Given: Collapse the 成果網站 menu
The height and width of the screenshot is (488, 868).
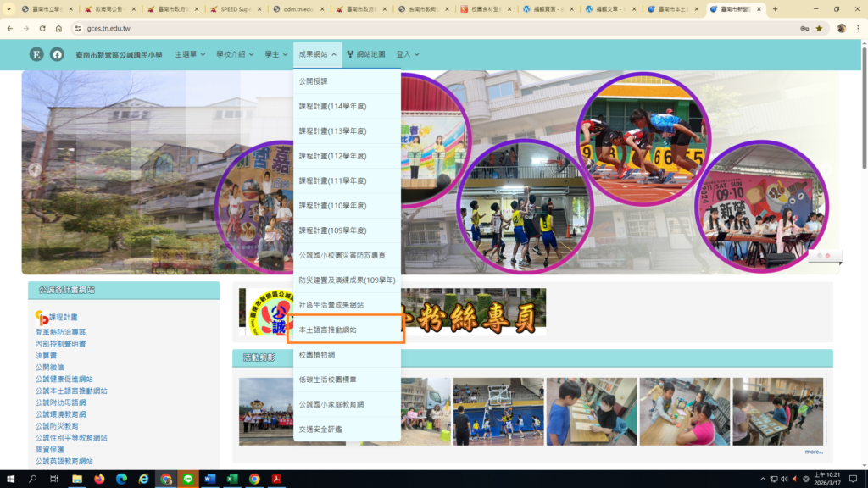Looking at the screenshot, I should pos(317,54).
